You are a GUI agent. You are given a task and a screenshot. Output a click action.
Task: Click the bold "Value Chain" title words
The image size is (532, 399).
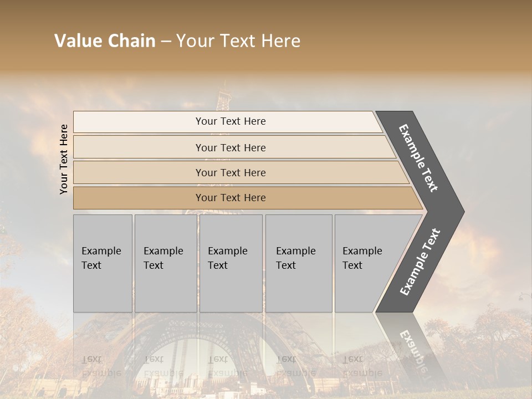coord(105,41)
